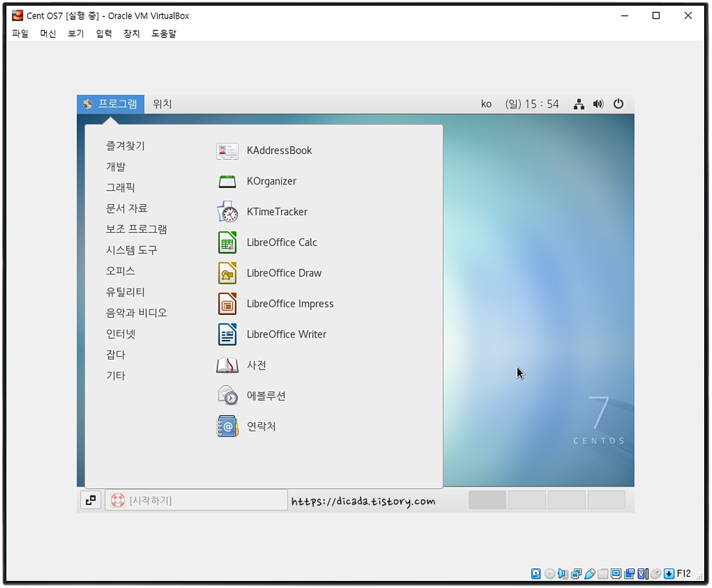This screenshot has width=712, height=588.
Task: Click the 사전 dictionary book icon
Action: (227, 365)
